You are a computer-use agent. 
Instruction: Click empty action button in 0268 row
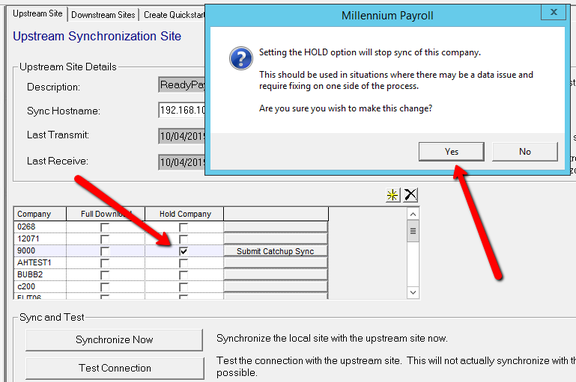coord(276,227)
